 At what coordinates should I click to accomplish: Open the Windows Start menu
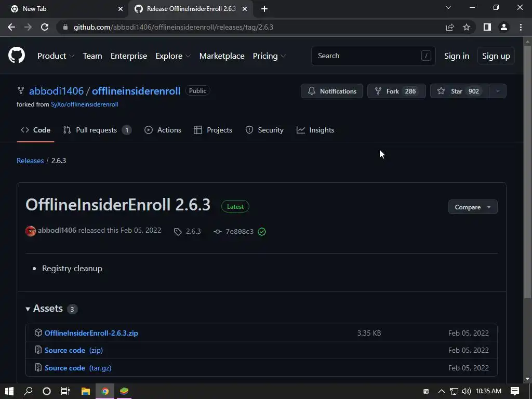pos(9,391)
